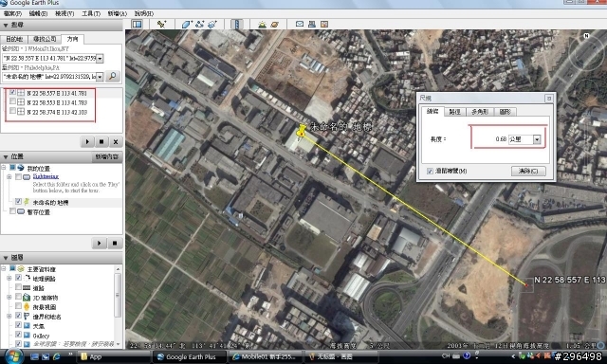Image resolution: width=607 pixels, height=364 pixels.
Task: Uncheck the 未命名的 地標 placemark checkbox
Action: 18,202
